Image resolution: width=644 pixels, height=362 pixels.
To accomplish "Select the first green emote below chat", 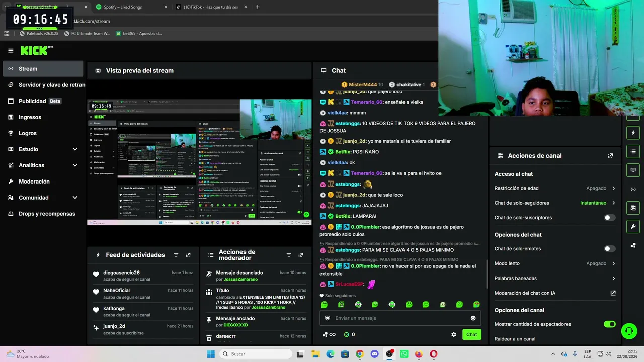I will pos(325,305).
